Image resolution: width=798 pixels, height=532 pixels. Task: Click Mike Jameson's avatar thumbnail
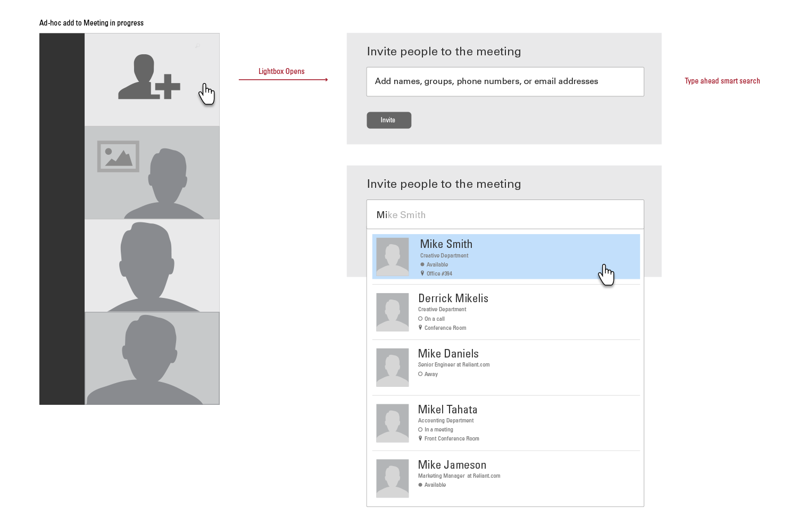[x=393, y=478]
